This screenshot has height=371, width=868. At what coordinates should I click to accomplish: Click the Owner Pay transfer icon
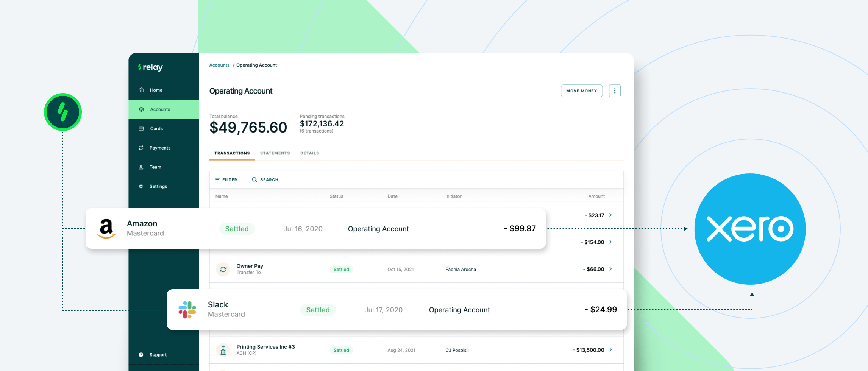(x=223, y=269)
